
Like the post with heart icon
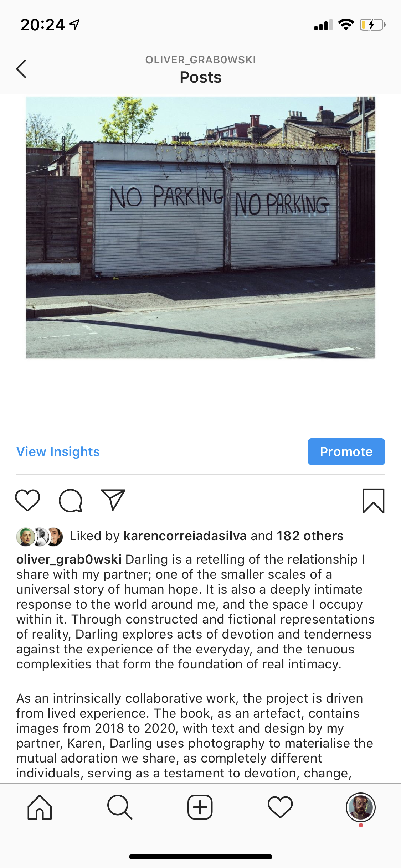[27, 500]
